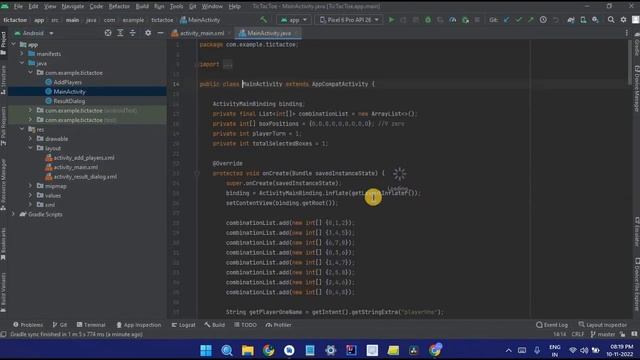The width and height of the screenshot is (640, 360).
Task: Open SDK Manager from the toolbar
Action: [596, 20]
